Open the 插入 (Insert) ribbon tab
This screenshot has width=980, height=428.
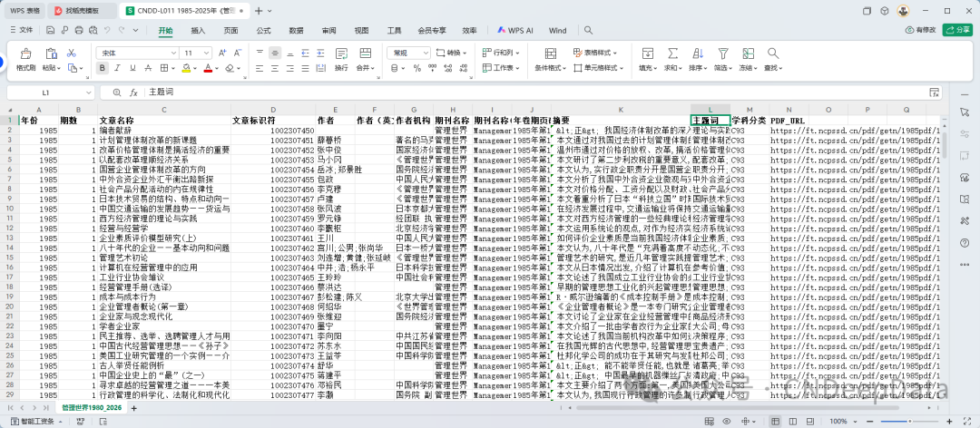[x=198, y=30]
